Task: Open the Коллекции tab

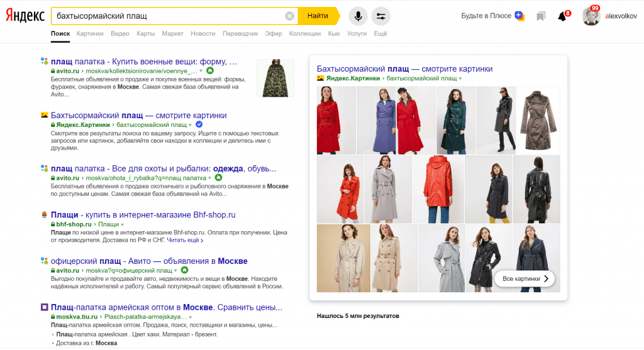Action: pyautogui.click(x=305, y=34)
